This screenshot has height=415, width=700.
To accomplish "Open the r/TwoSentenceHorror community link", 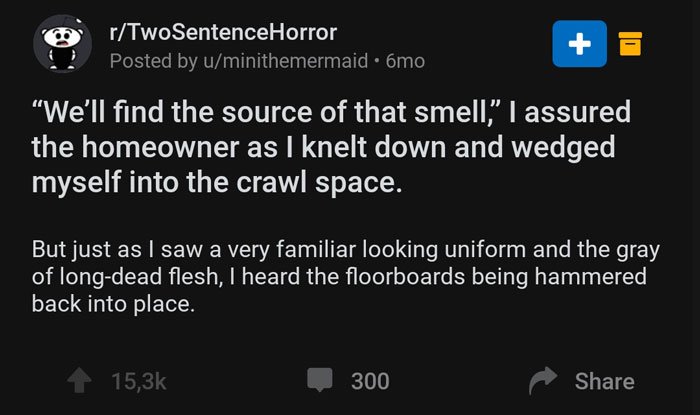I will [223, 33].
